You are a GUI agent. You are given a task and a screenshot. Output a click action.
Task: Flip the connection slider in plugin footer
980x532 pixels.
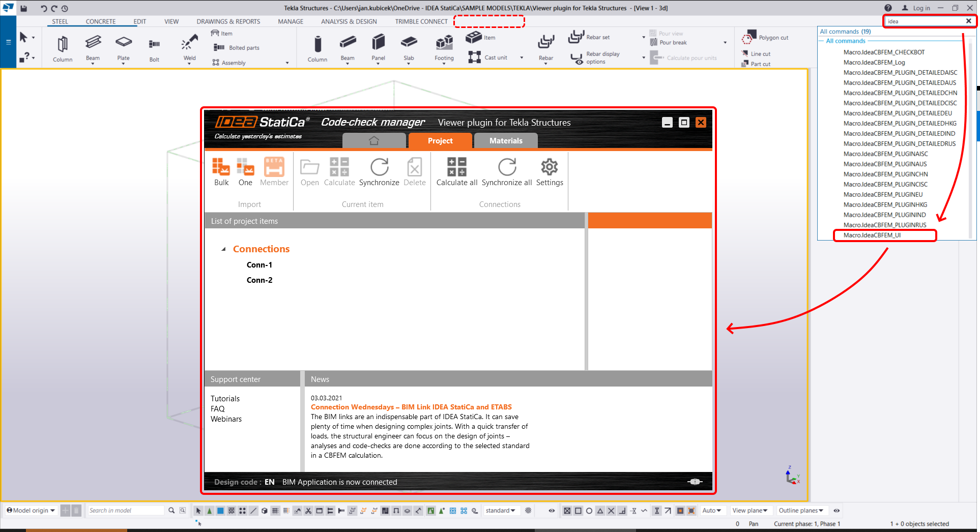(695, 482)
